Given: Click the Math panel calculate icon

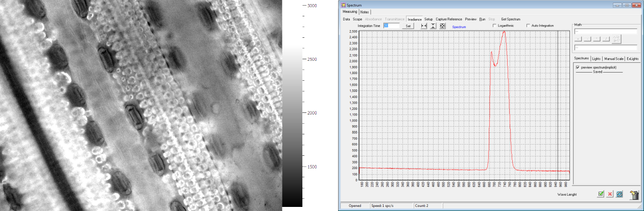Looking at the screenshot, I should pos(616,39).
